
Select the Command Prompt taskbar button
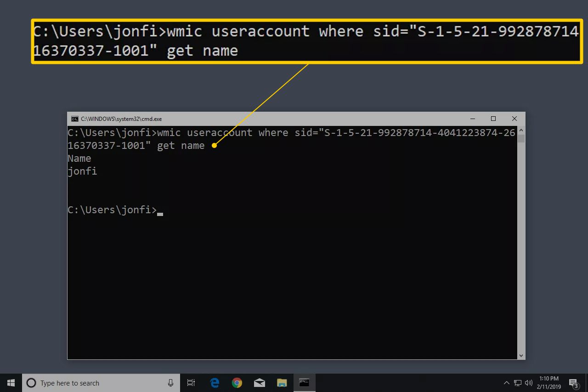pyautogui.click(x=304, y=383)
